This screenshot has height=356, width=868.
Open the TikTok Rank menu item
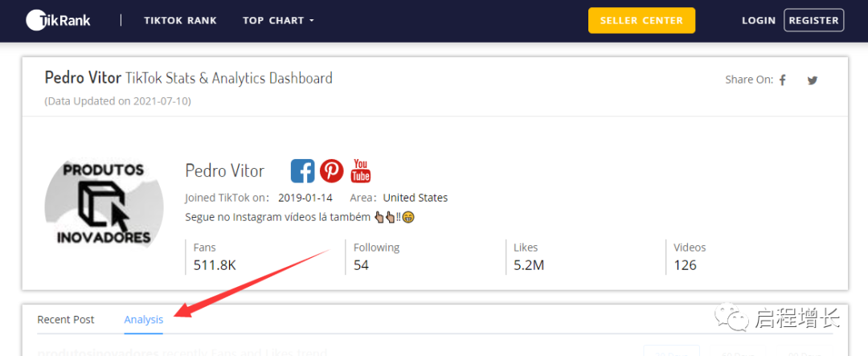[181, 20]
